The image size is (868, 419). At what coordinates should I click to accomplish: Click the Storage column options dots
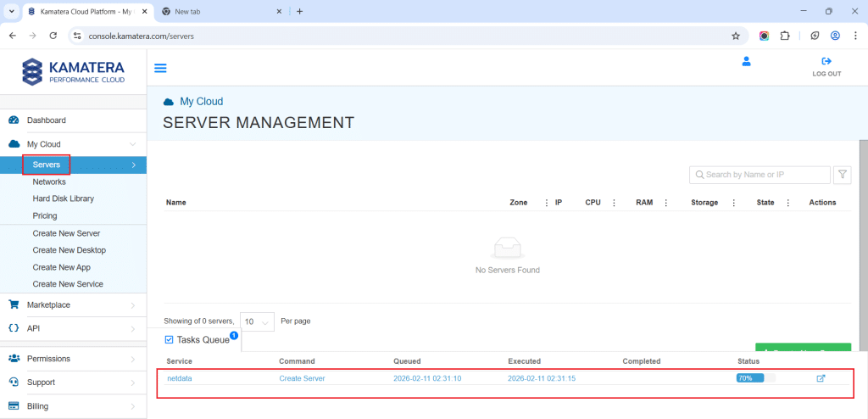(734, 203)
